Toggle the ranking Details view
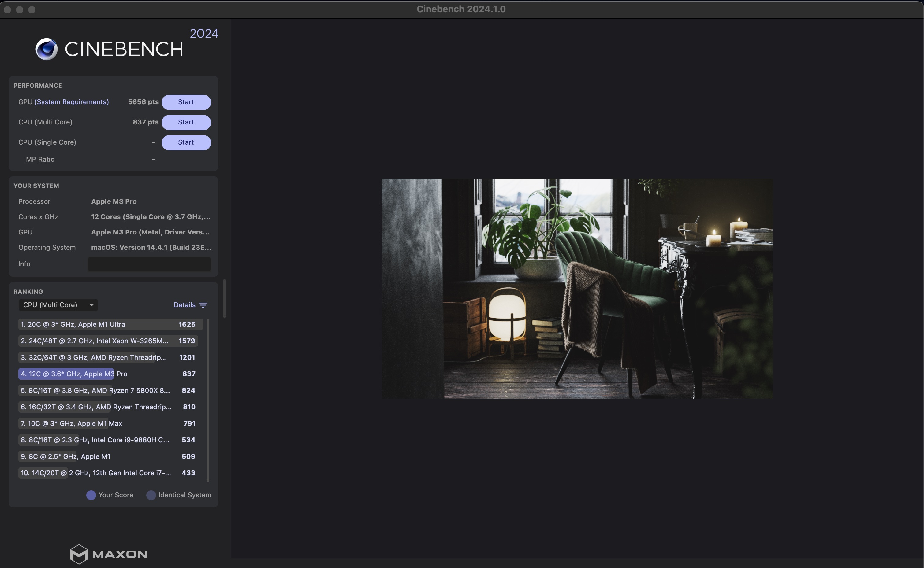Viewport: 924px width, 568px height. point(184,305)
